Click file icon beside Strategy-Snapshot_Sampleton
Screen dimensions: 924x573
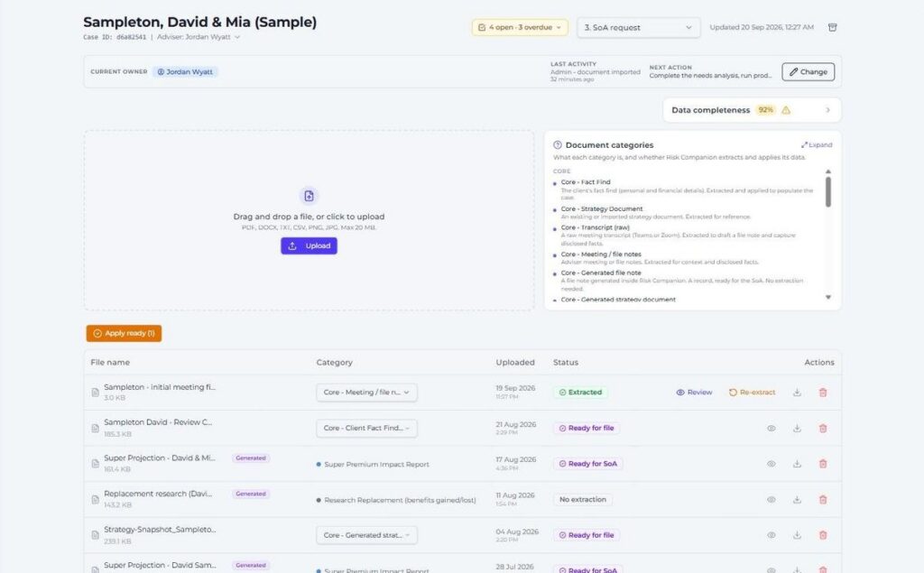click(x=95, y=535)
